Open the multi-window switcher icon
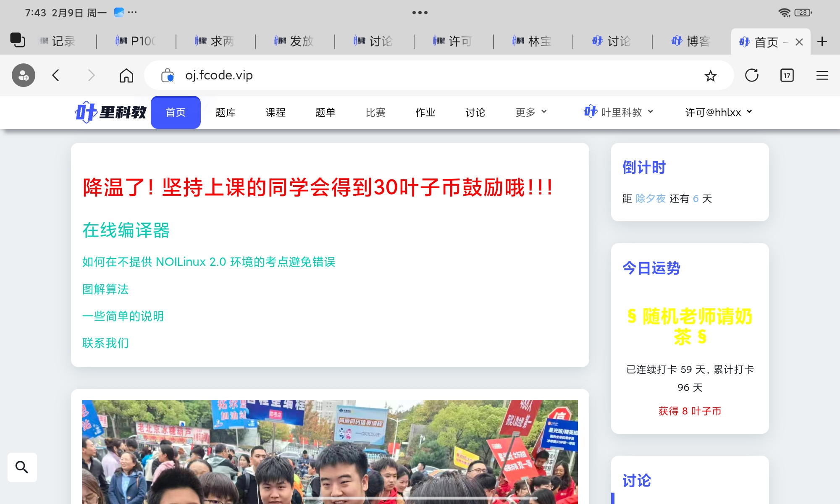This screenshot has width=840, height=504. 18,40
